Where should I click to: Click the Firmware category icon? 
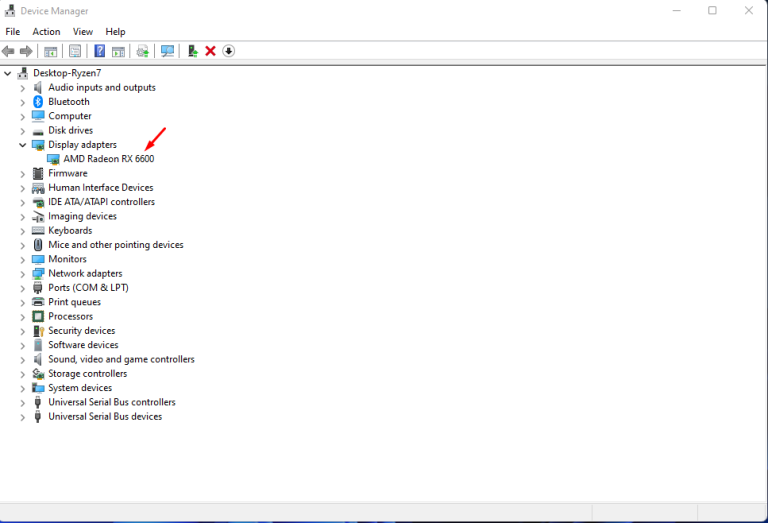click(38, 173)
